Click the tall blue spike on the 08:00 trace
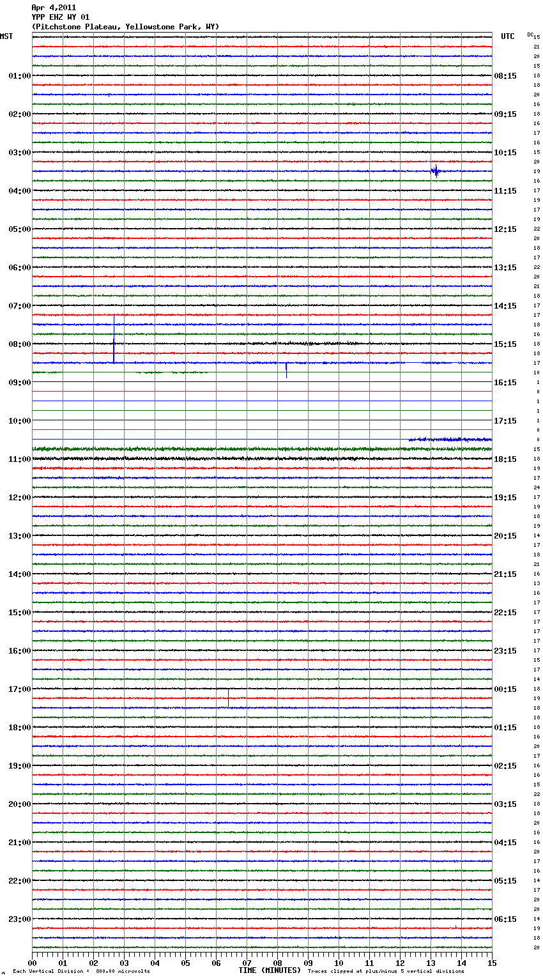 pyautogui.click(x=114, y=339)
